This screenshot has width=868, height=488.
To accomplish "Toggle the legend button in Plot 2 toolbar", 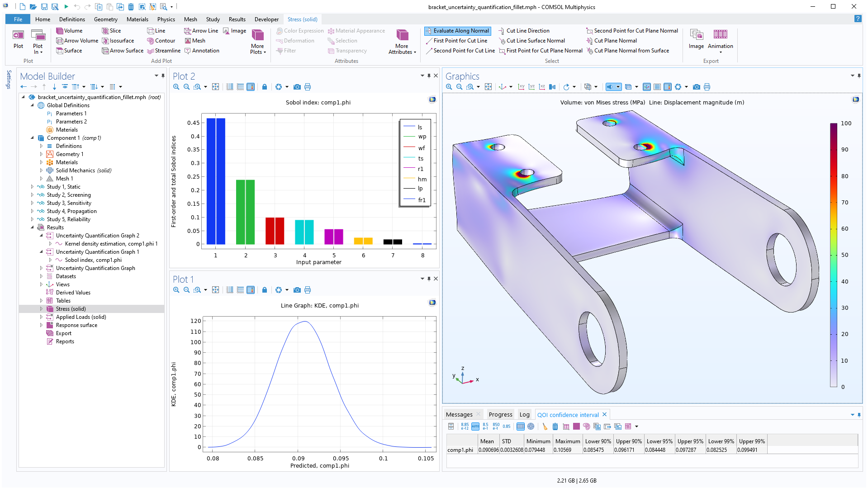I will [x=251, y=87].
